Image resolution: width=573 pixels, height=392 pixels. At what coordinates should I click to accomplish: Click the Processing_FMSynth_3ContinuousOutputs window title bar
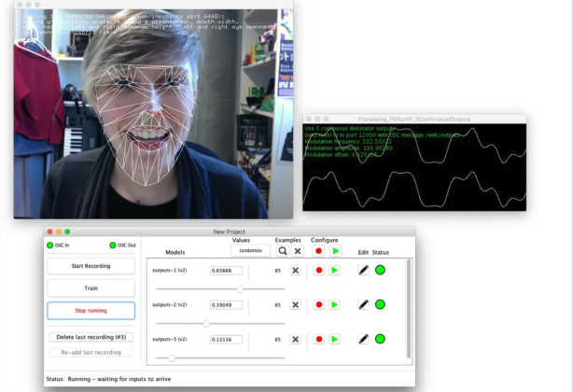pos(414,119)
